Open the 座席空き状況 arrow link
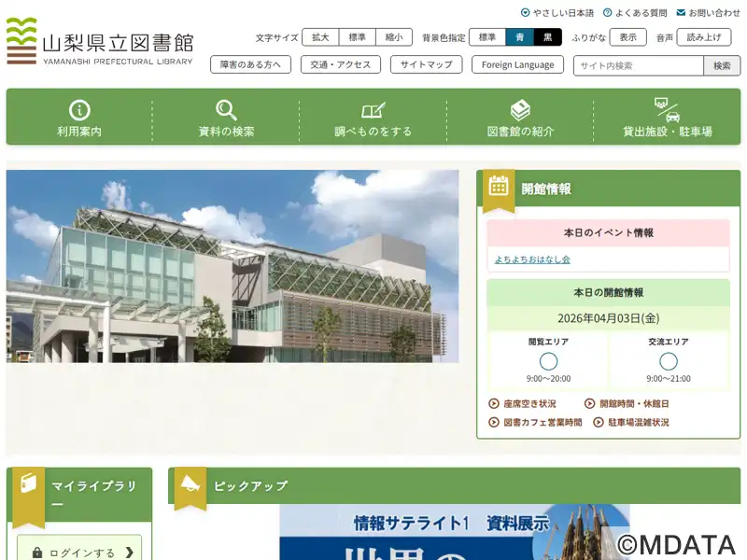 tap(523, 404)
